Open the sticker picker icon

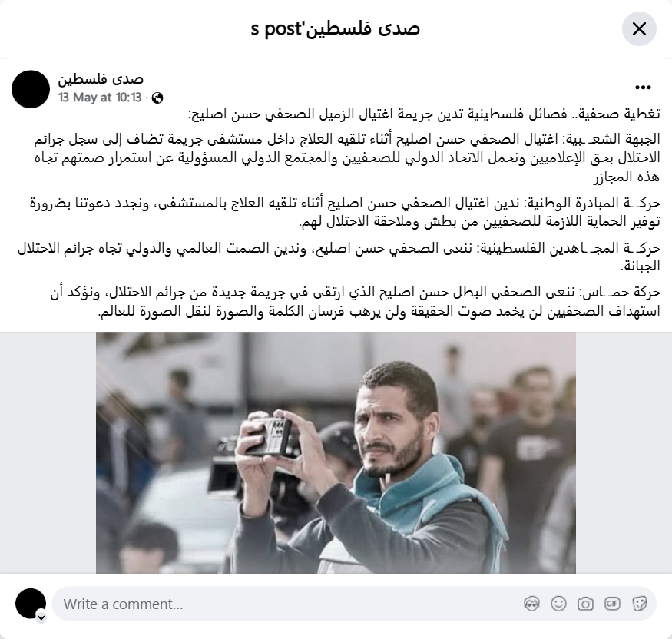tap(640, 604)
